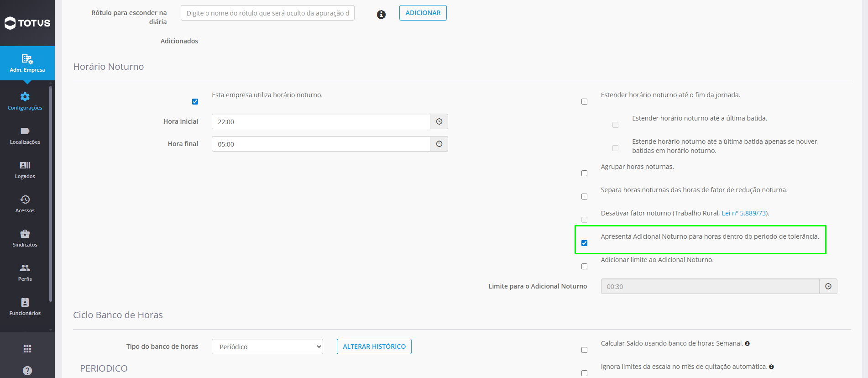Open 'Tipo do banco de horas' dropdown

(267, 346)
